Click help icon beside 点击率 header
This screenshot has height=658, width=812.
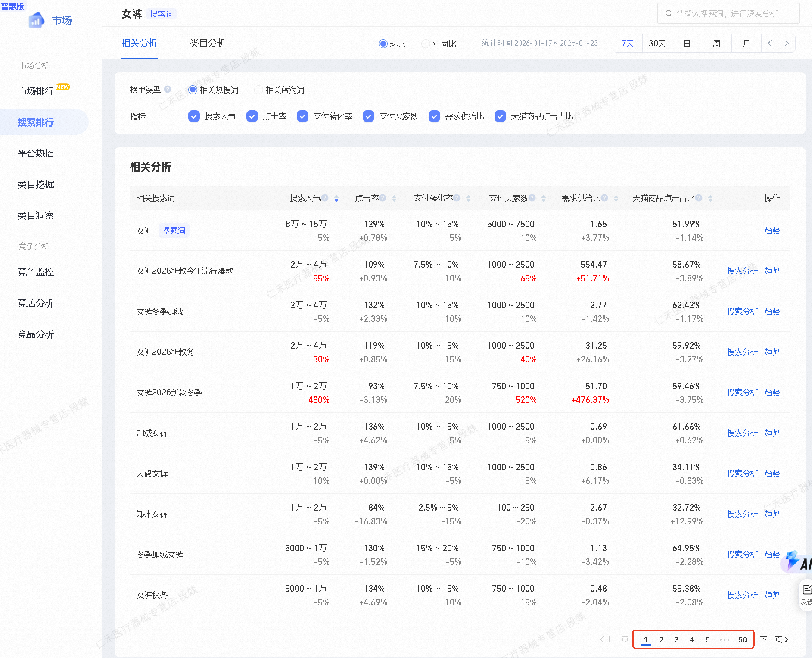tap(383, 198)
